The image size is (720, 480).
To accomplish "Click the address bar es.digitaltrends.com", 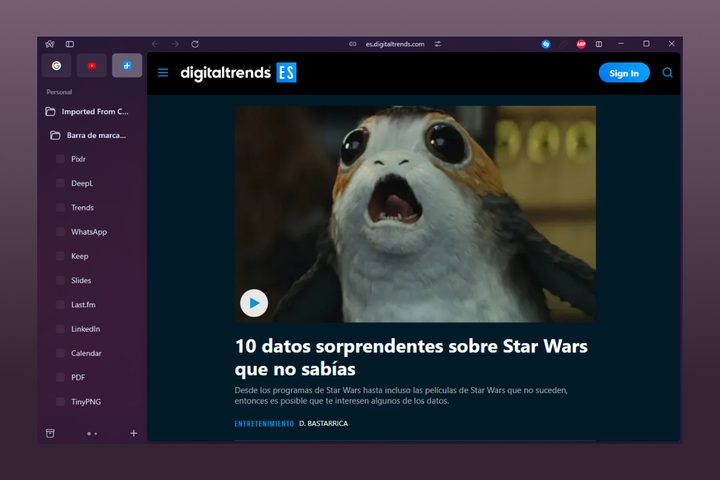I will pos(395,44).
